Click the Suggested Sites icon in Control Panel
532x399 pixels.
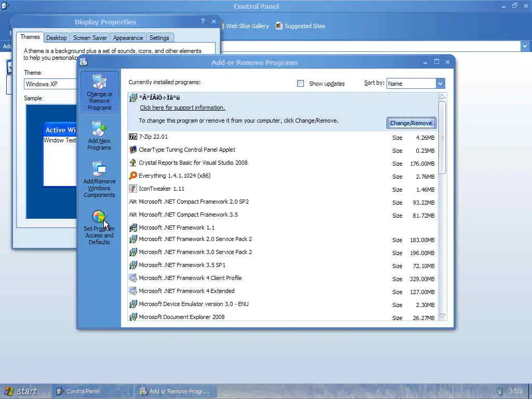(x=278, y=26)
